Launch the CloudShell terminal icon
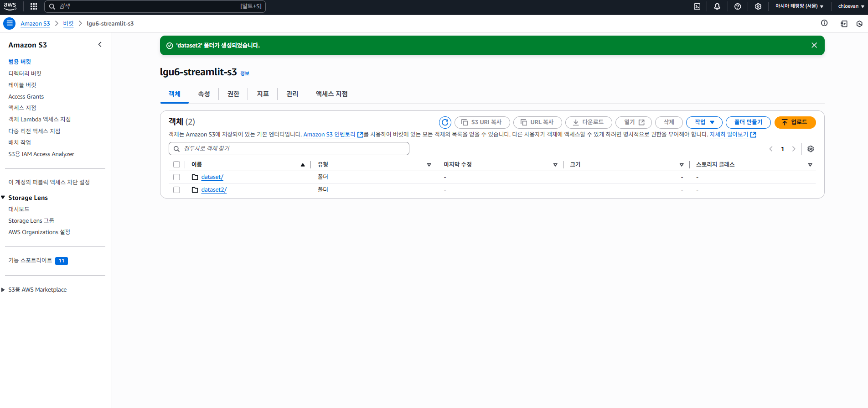This screenshot has height=408, width=868. (x=697, y=6)
